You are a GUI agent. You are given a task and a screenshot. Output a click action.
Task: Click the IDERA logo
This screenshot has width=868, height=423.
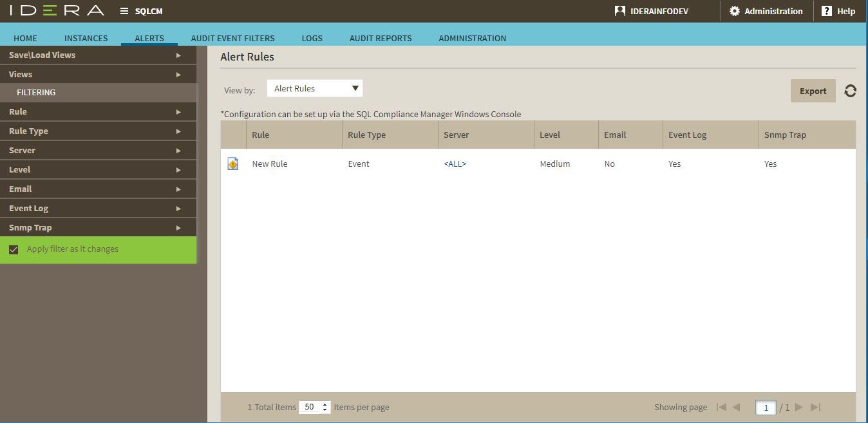point(57,10)
